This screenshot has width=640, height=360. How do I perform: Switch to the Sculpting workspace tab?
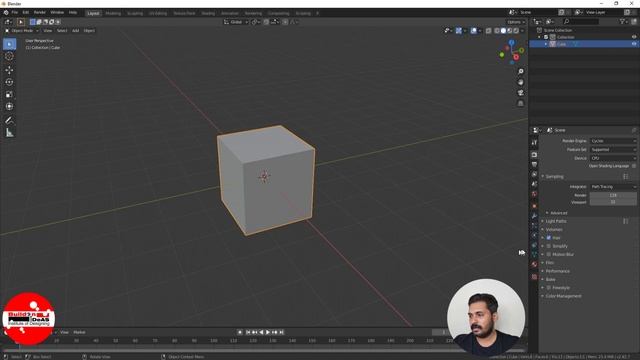[x=135, y=13]
